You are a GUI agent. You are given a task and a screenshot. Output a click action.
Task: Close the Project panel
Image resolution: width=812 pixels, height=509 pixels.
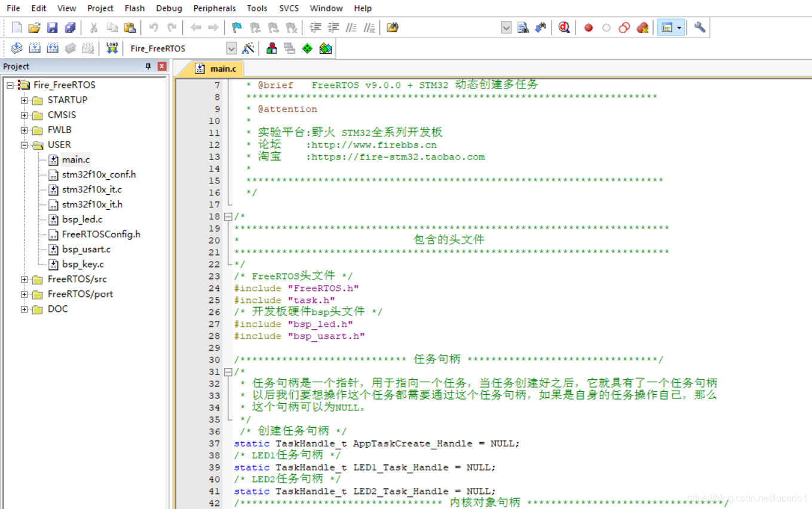162,66
